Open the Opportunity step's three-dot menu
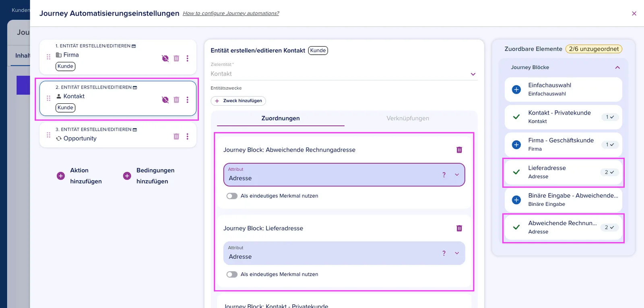 (188, 136)
